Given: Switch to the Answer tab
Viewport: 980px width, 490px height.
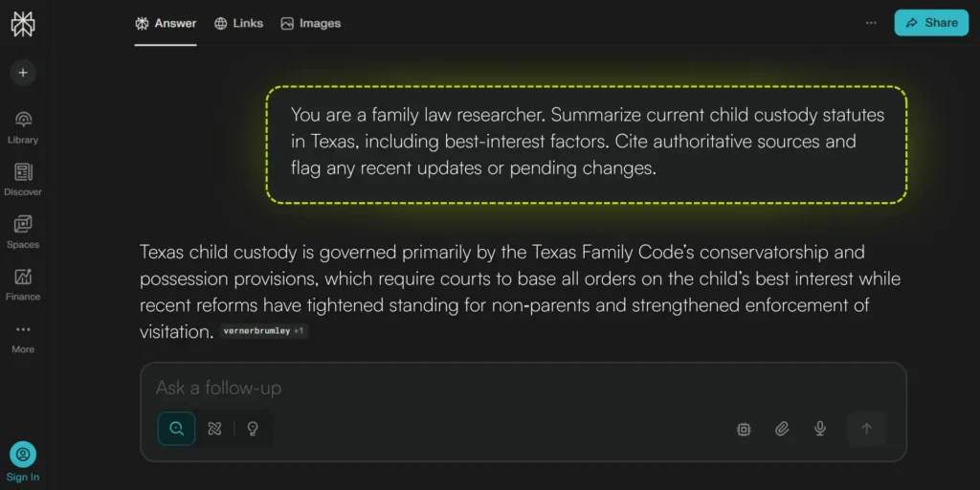Looking at the screenshot, I should pos(166,24).
